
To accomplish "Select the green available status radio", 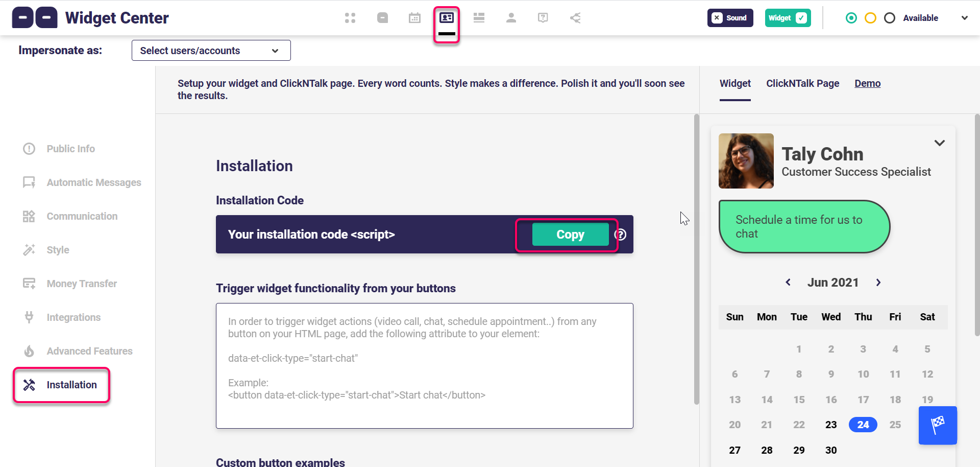I will click(x=851, y=18).
